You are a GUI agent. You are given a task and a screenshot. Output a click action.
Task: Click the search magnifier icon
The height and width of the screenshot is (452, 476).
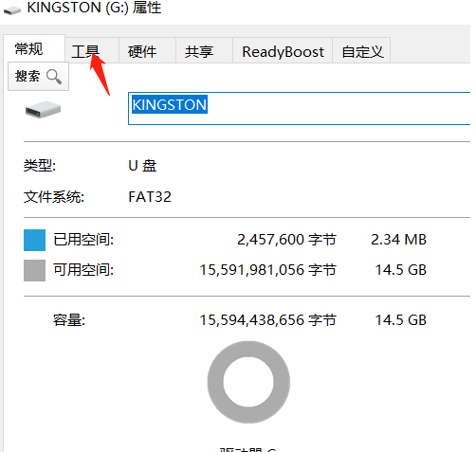pos(54,77)
